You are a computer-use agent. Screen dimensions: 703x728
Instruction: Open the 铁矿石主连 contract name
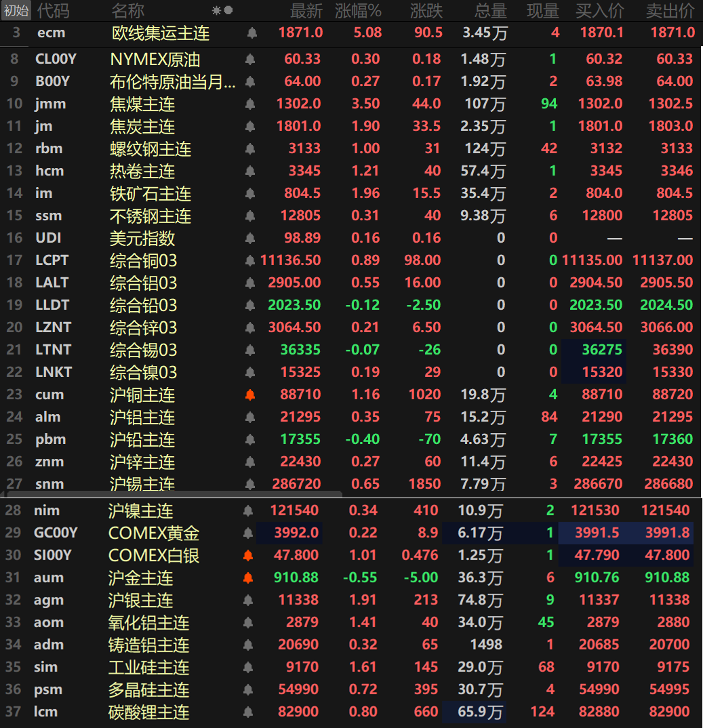click(x=150, y=194)
